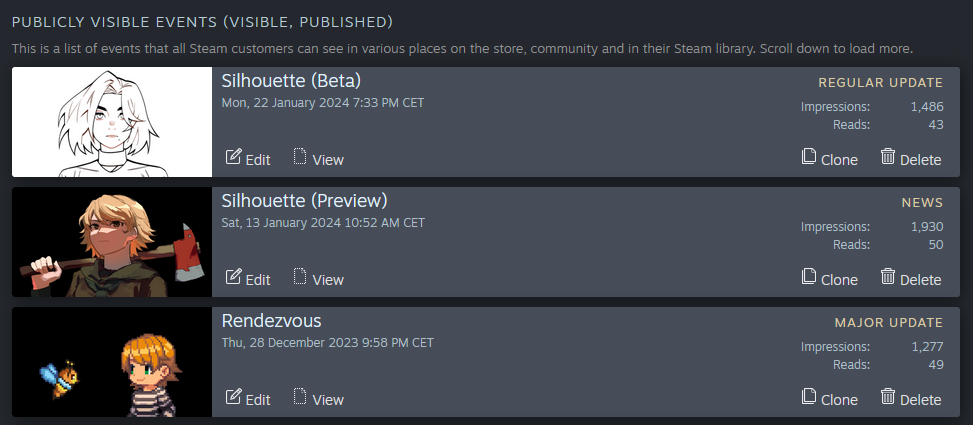The image size is (973, 425).
Task: Click the Edit pencil icon for Silhouette (Beta)
Action: point(233,156)
